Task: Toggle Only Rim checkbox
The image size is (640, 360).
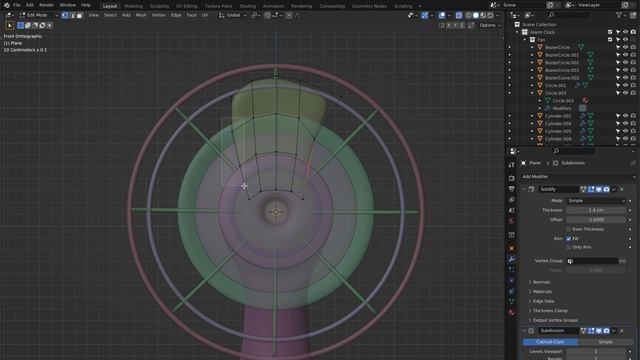Action: point(569,247)
